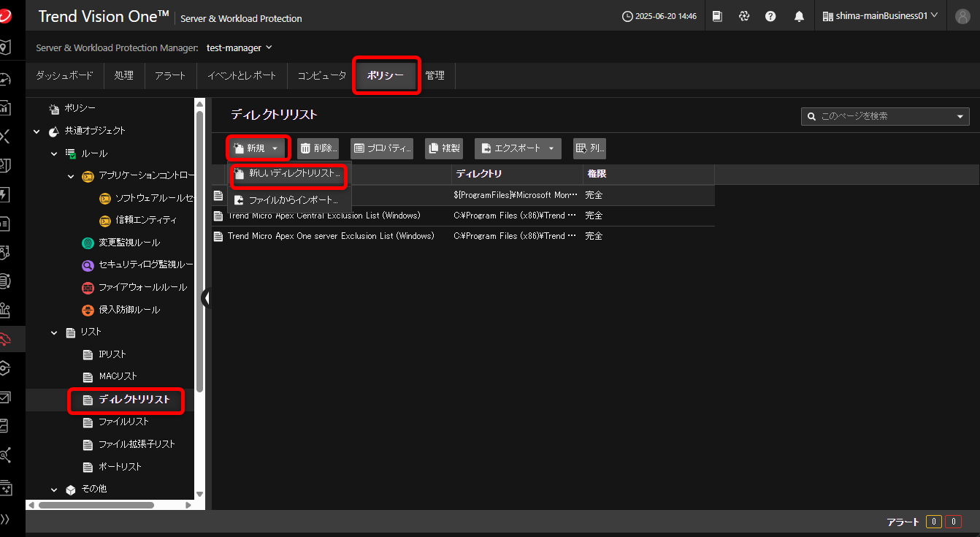This screenshot has width=980, height=537.
Task: Click the search magnifier icon
Action: click(811, 116)
